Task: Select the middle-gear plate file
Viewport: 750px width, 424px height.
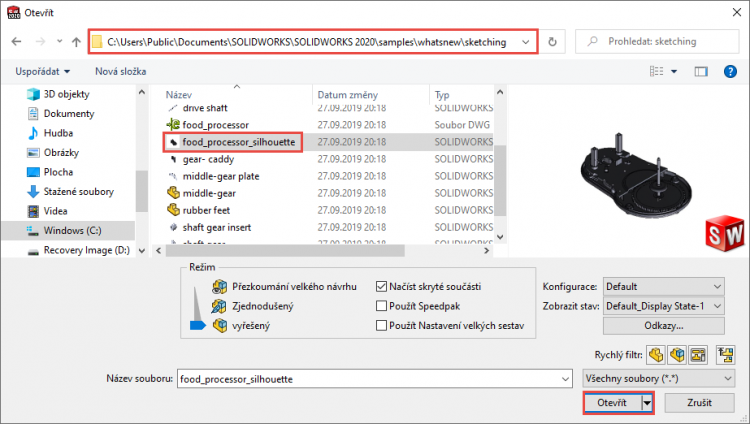Action: tap(221, 177)
